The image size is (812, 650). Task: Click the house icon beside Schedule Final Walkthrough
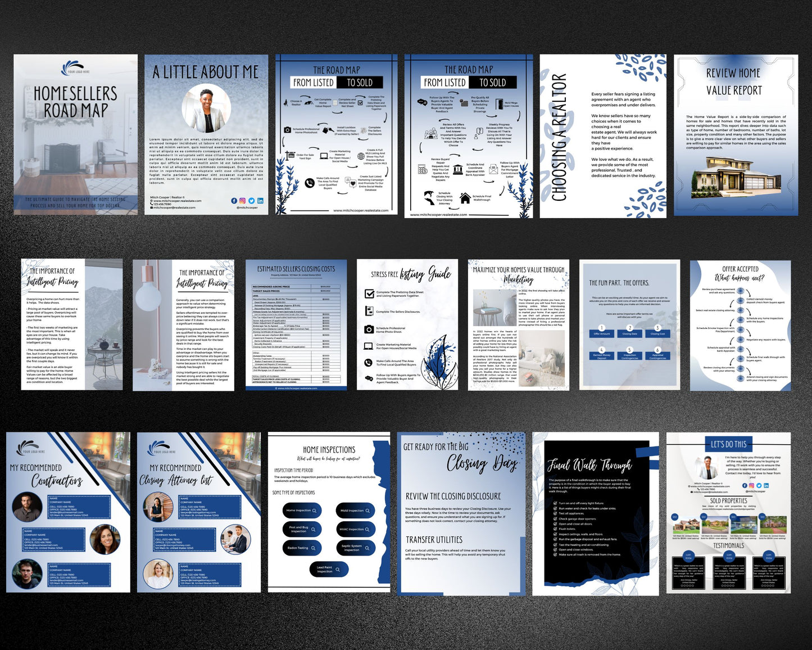[465, 198]
